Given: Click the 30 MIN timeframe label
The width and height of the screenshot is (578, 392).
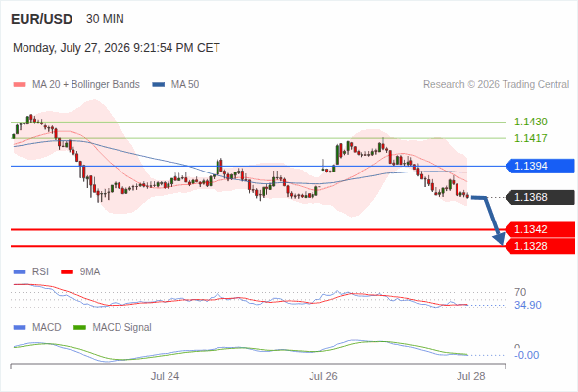Looking at the screenshot, I should coord(105,19).
